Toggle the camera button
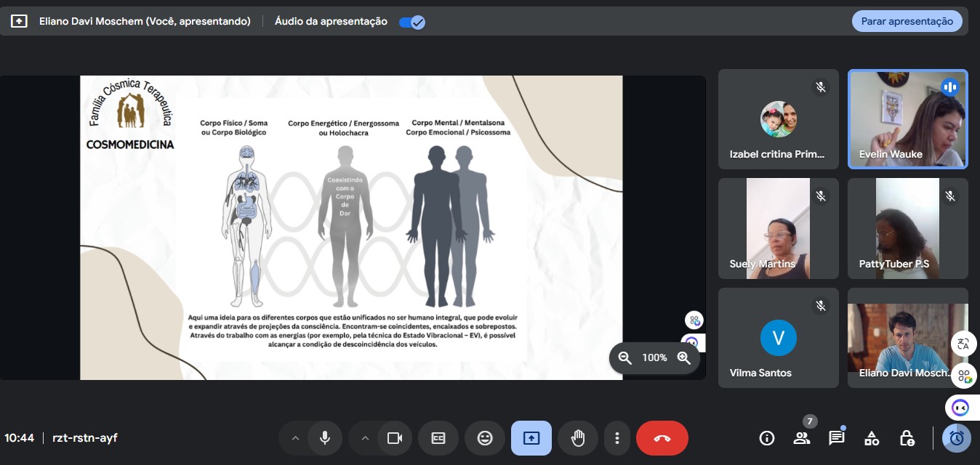The width and height of the screenshot is (980, 465). click(x=395, y=438)
